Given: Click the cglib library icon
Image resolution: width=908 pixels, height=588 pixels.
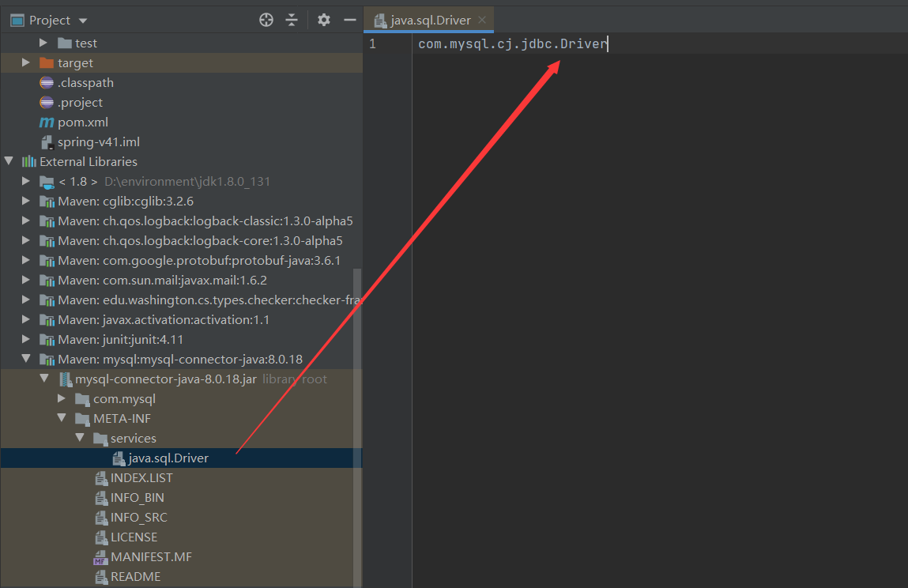Looking at the screenshot, I should pos(47,202).
